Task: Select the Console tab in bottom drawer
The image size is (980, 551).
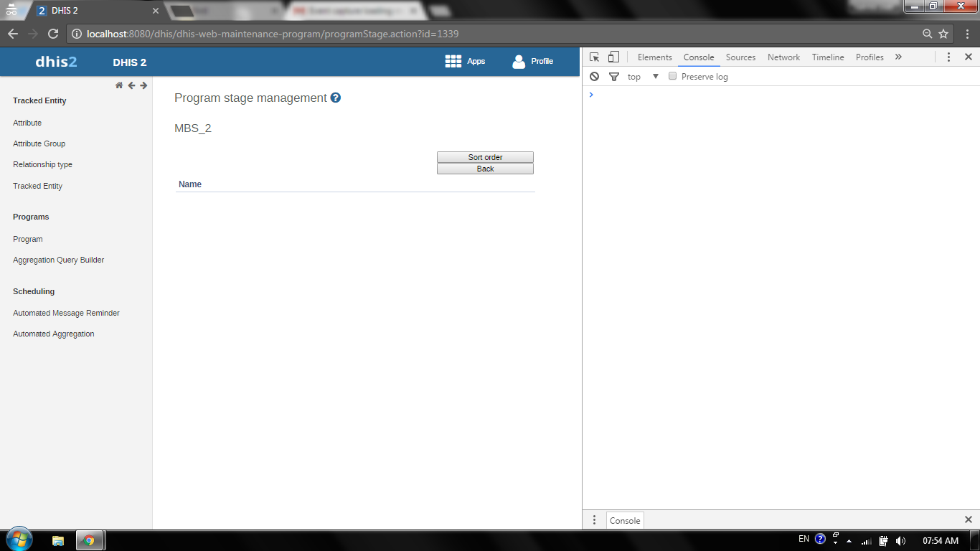Action: coord(624,521)
